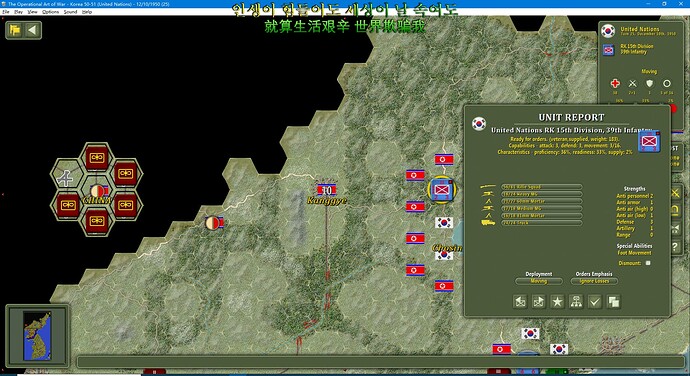Click the left-pointing arrow button
The image size is (690, 376).
pyautogui.click(x=32, y=30)
